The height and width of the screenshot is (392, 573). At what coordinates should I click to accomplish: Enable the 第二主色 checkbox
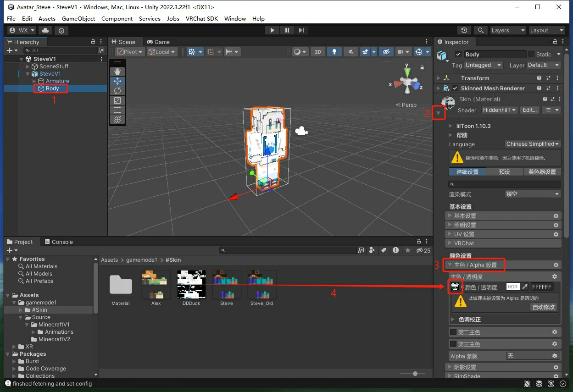point(453,332)
